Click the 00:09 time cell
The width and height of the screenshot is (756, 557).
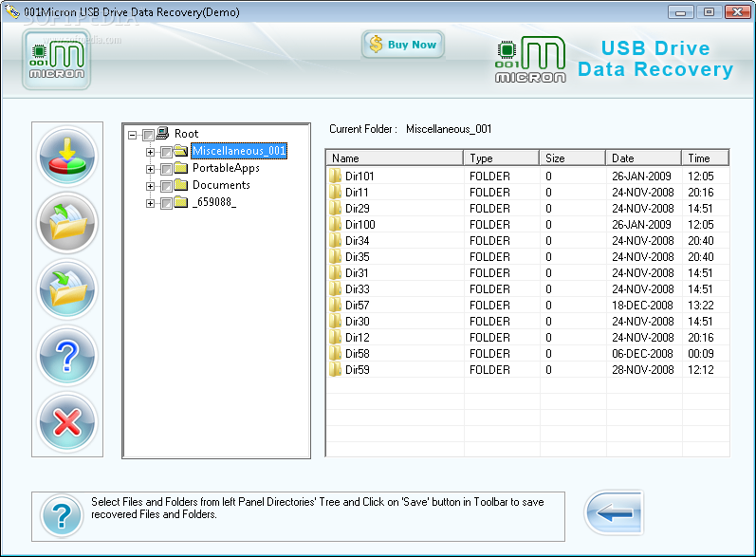(x=701, y=353)
